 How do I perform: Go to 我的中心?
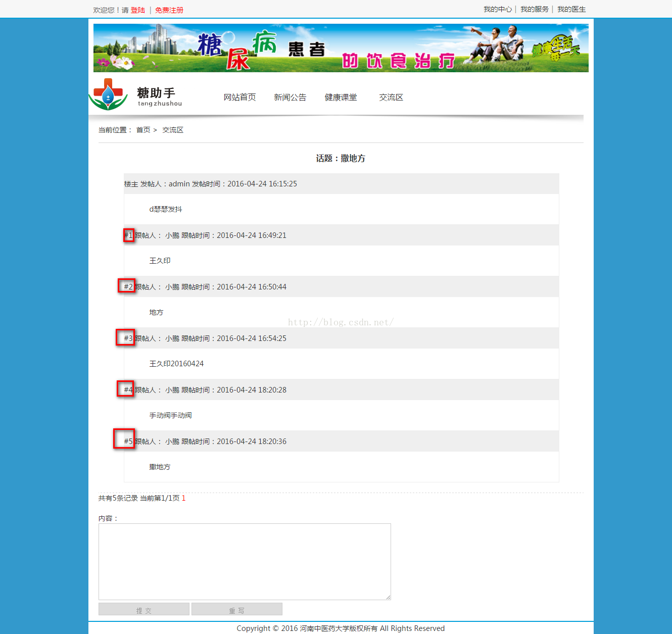point(498,9)
